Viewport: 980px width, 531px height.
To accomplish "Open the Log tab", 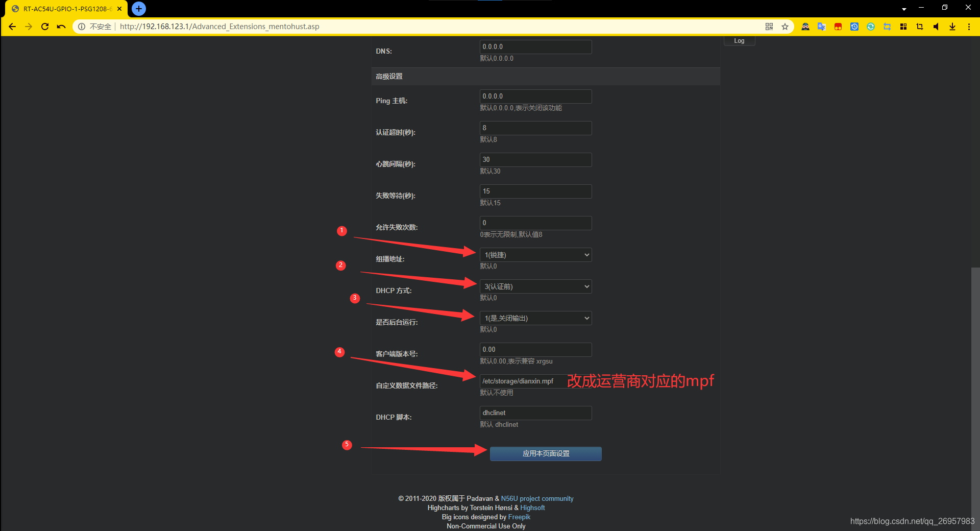I will pyautogui.click(x=739, y=41).
